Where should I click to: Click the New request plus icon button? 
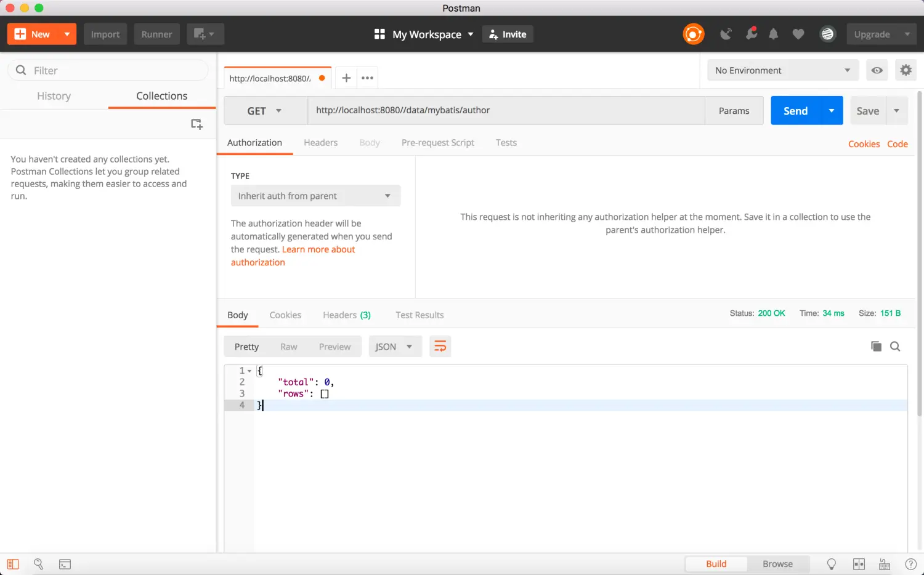33,34
